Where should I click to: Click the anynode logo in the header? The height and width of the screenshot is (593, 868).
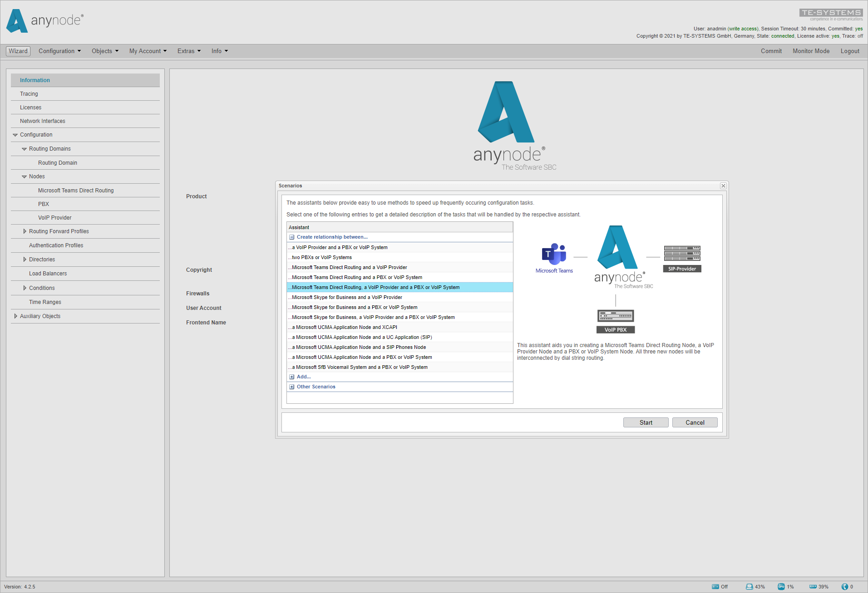point(45,21)
